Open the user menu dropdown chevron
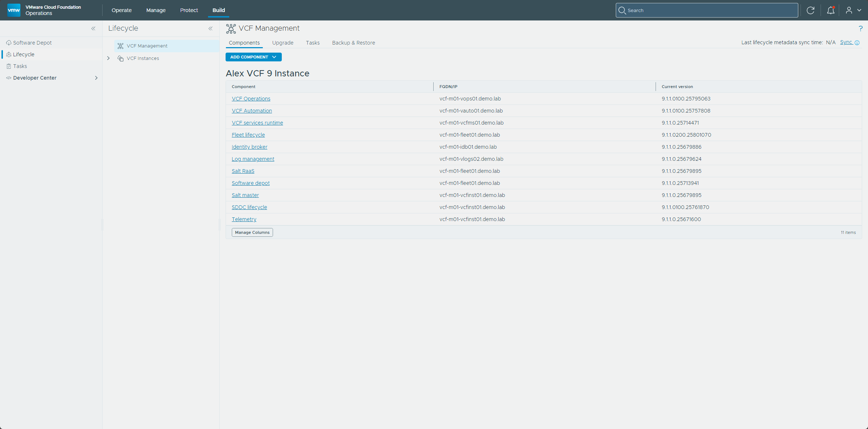 point(859,10)
